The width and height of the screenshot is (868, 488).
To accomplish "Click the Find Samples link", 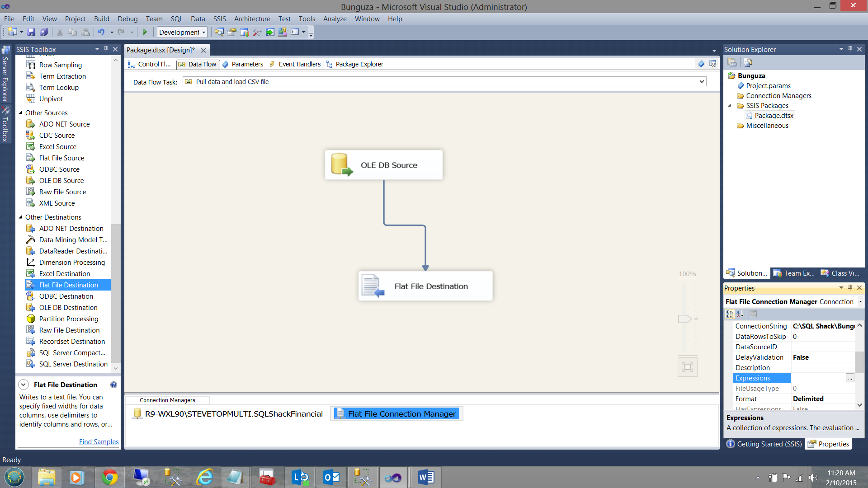I will [x=99, y=442].
